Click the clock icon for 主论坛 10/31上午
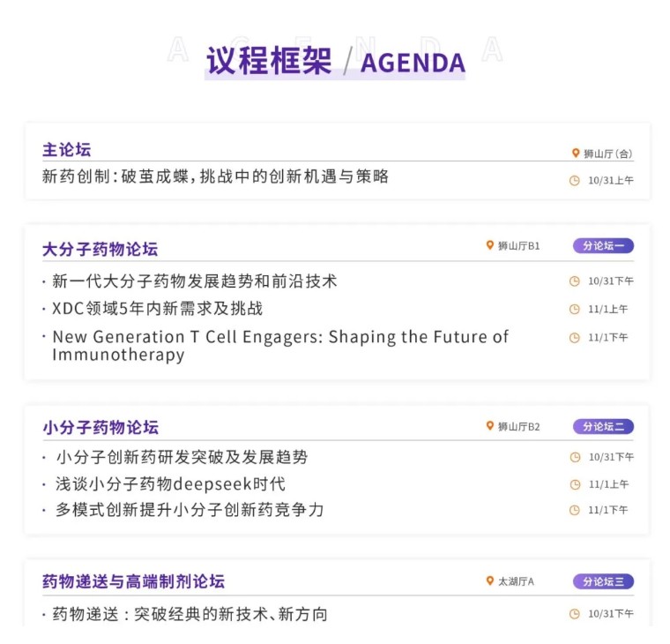 (575, 180)
